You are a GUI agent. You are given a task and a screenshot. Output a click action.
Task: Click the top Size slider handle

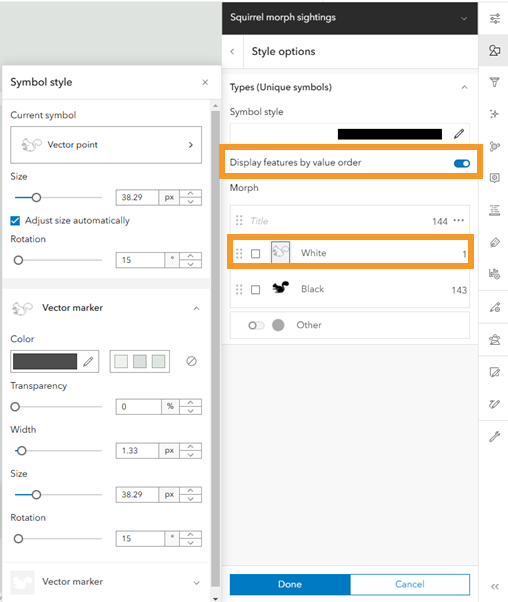pyautogui.click(x=36, y=197)
